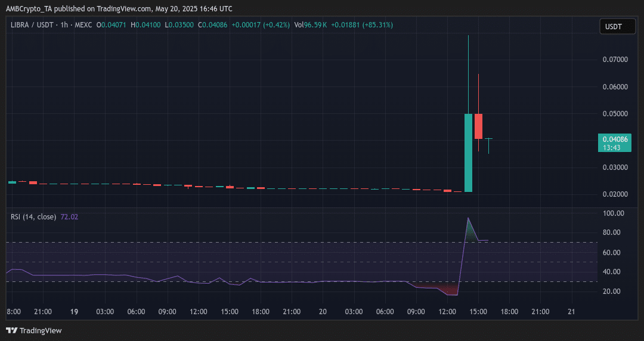
Task: Click the 18:00 label after the breakout
Action: [x=509, y=312]
